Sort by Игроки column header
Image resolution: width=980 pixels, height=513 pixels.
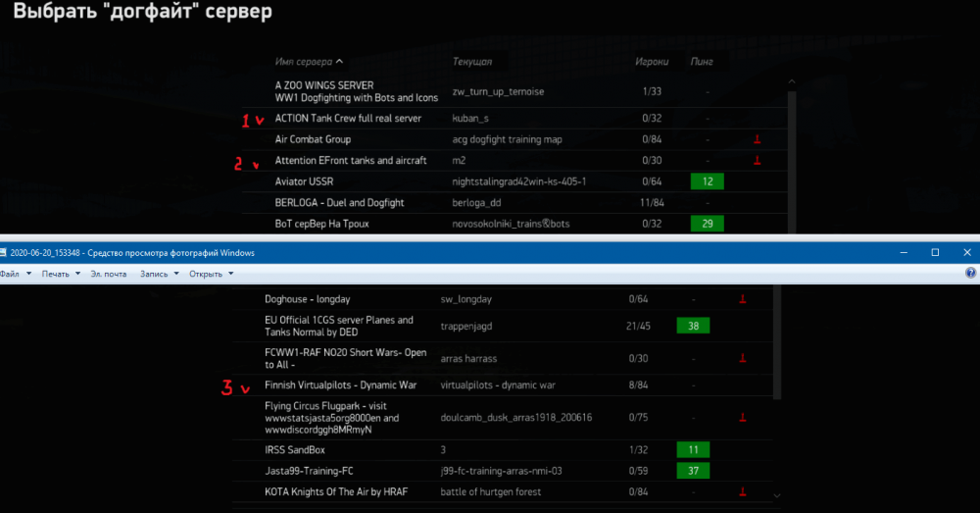(x=652, y=62)
